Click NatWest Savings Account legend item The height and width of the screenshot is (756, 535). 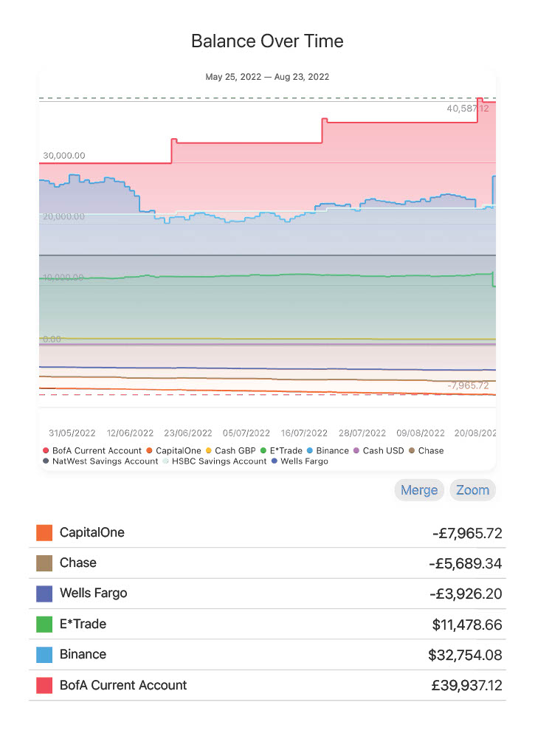(100, 461)
